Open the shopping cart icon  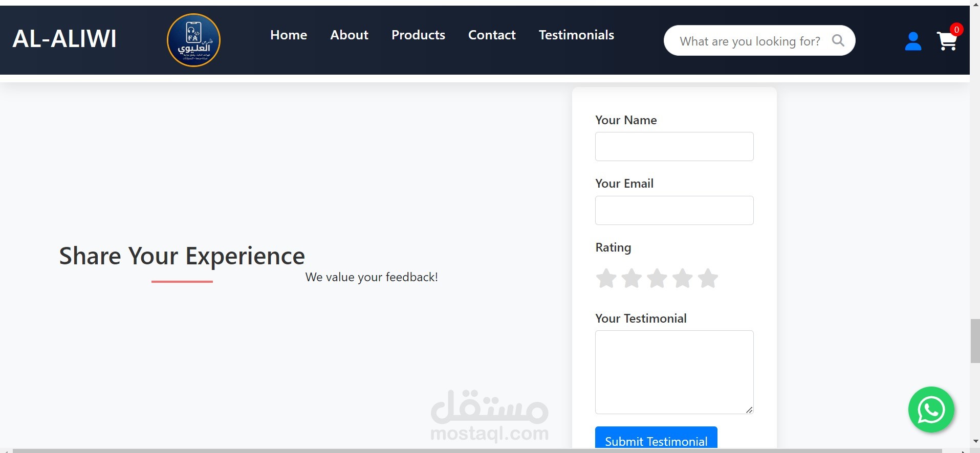947,41
